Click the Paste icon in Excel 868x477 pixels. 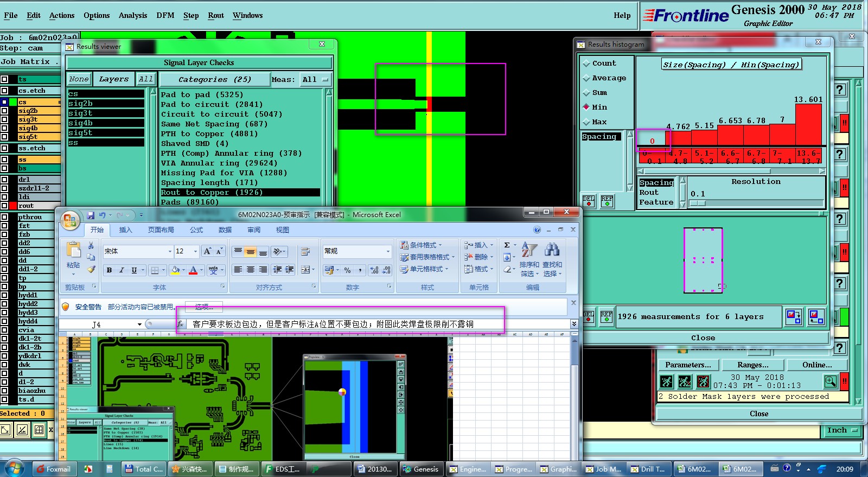point(73,250)
